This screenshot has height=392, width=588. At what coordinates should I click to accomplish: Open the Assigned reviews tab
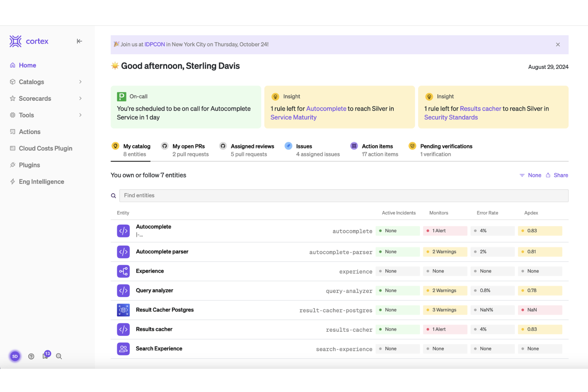point(247,150)
